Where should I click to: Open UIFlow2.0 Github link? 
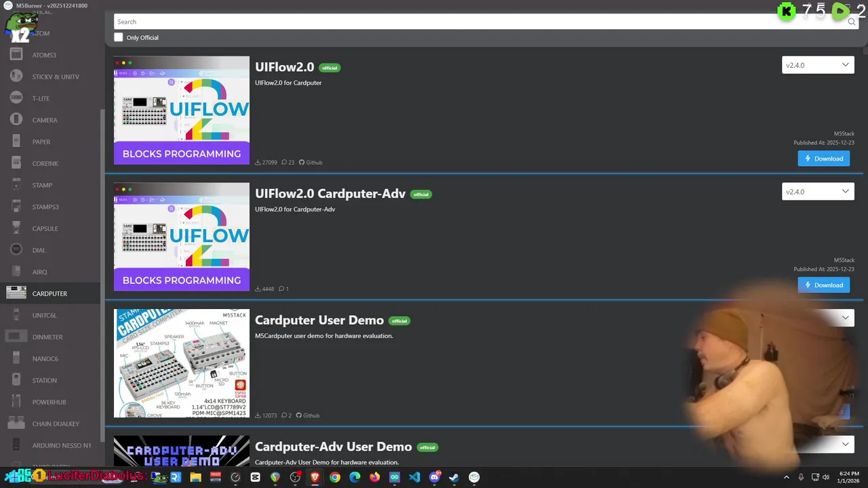pyautogui.click(x=311, y=163)
